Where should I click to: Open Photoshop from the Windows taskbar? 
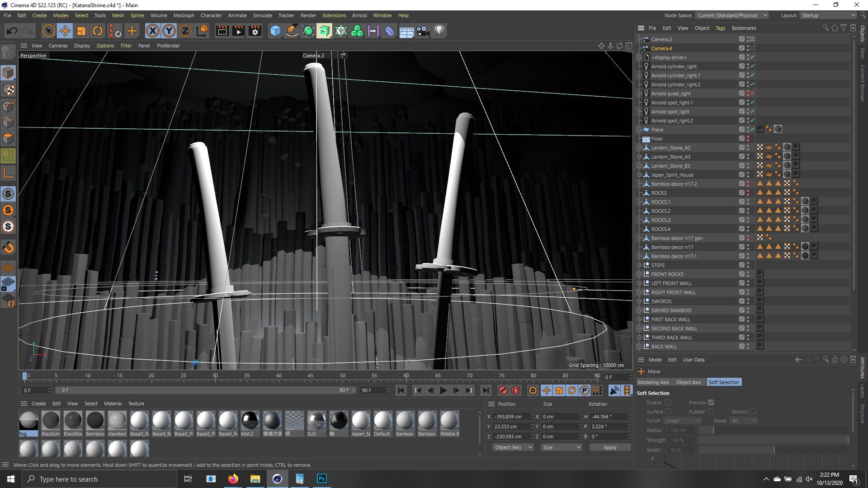click(321, 479)
